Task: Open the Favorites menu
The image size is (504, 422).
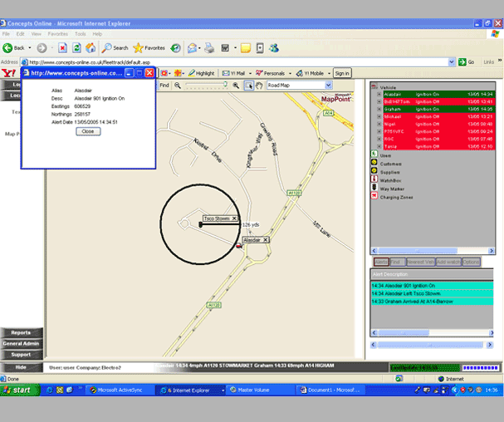Action: 57,34
